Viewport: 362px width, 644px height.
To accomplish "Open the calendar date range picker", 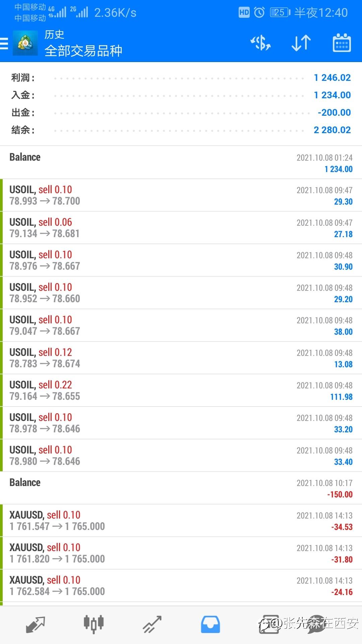I will (342, 43).
